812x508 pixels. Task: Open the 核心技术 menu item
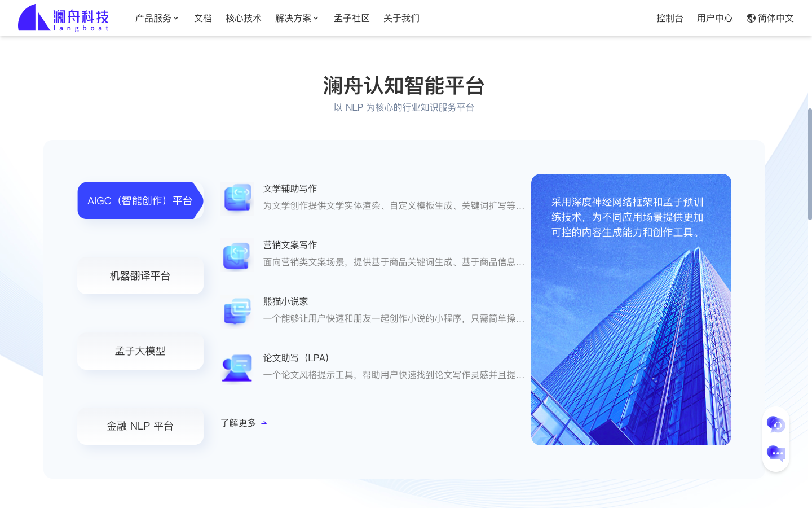tap(244, 18)
